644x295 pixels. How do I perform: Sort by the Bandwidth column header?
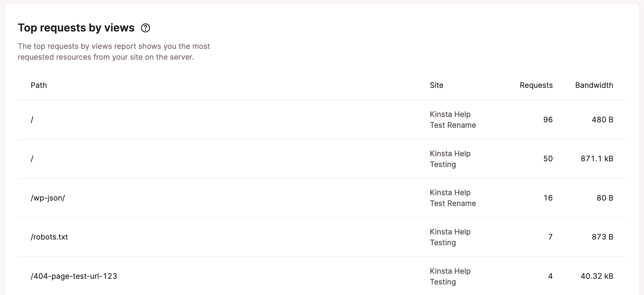(594, 85)
